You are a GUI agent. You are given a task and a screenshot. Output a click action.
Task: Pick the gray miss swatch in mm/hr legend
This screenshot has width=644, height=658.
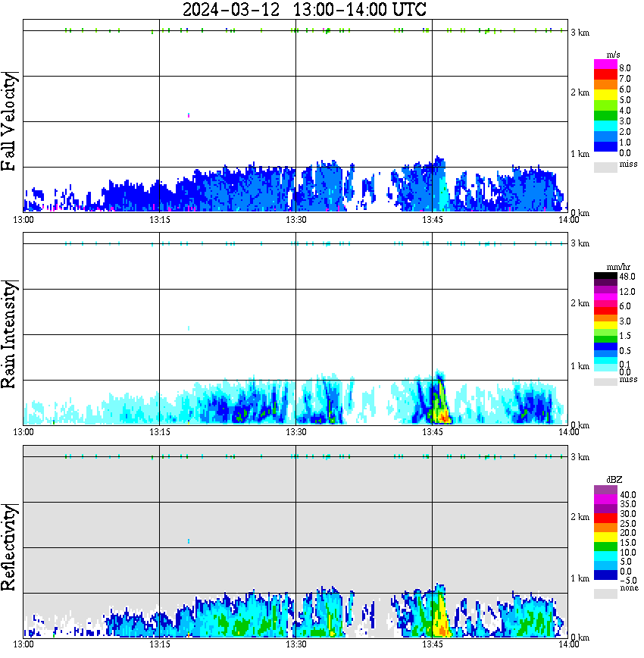pos(605,381)
